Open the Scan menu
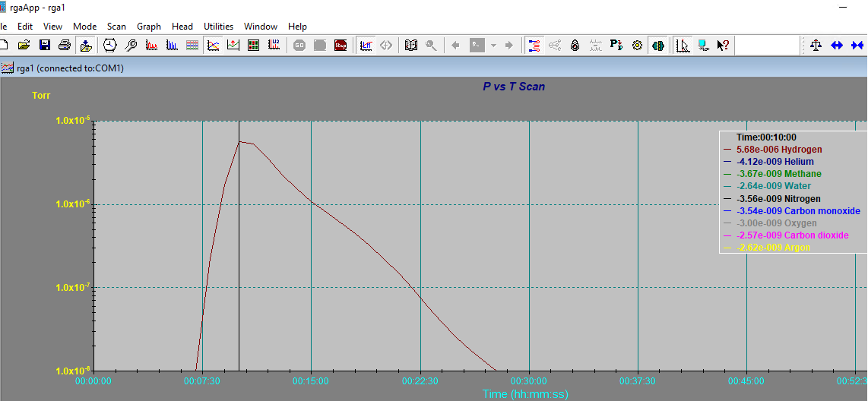The height and width of the screenshot is (401, 868). (x=116, y=27)
